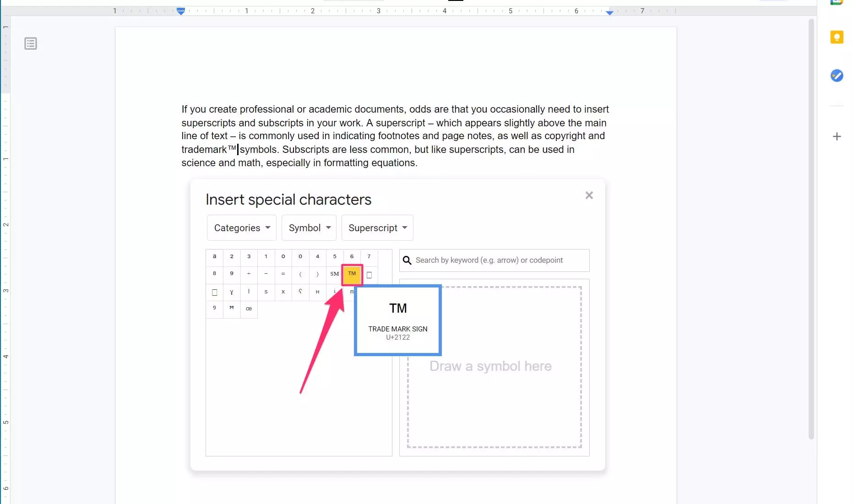This screenshot has height=504, width=853.
Task: Open the Symbol category dropdown
Action: [309, 228]
